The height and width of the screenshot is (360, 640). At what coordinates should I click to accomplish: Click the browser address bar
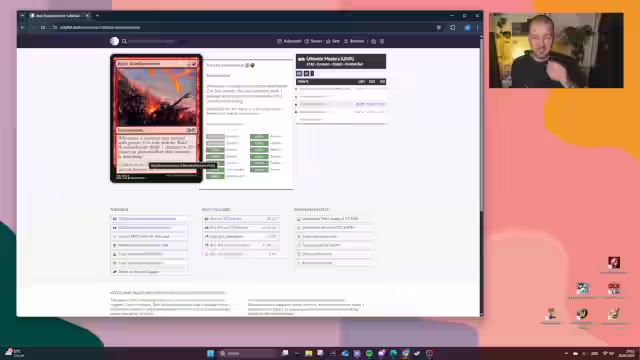coord(245,27)
